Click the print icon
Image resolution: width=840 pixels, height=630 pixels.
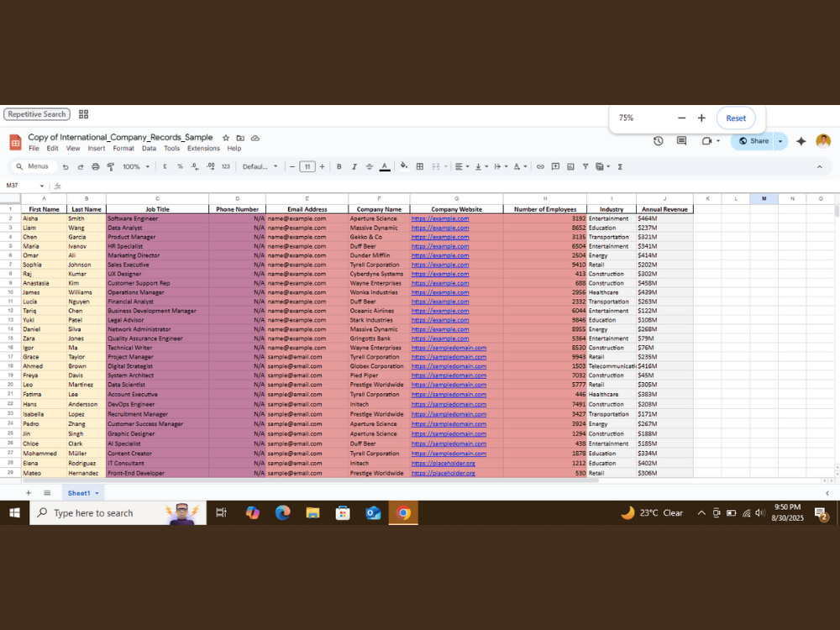pos(96,166)
